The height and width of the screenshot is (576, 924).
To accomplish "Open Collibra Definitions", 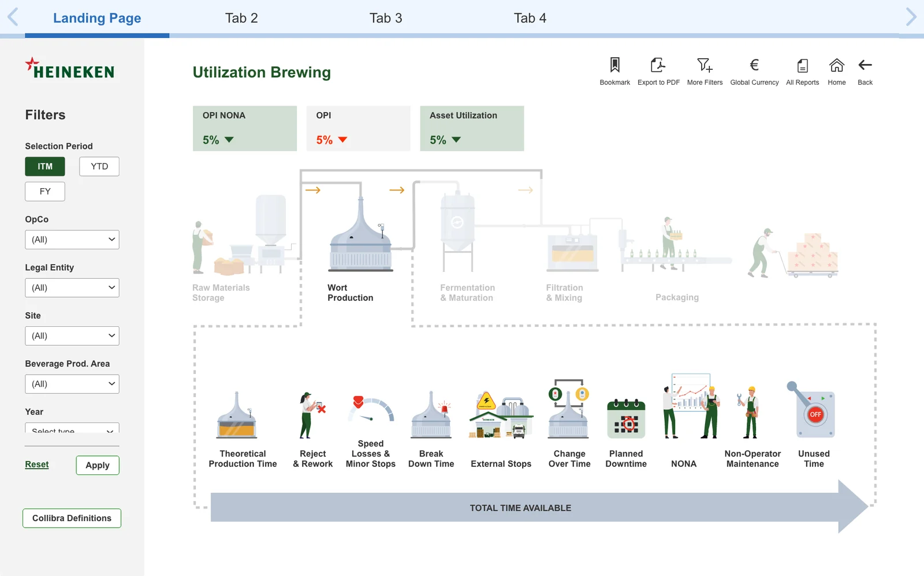I will click(72, 518).
